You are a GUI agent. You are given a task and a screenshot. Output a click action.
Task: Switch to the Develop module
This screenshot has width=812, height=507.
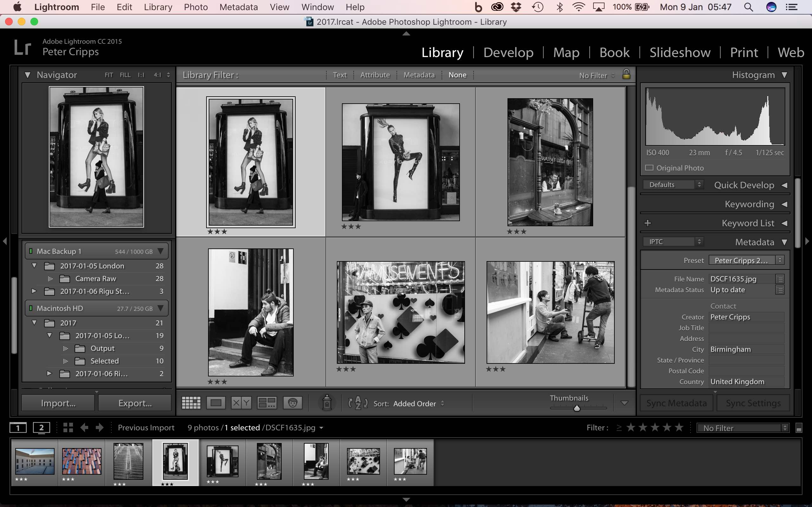[508, 52]
